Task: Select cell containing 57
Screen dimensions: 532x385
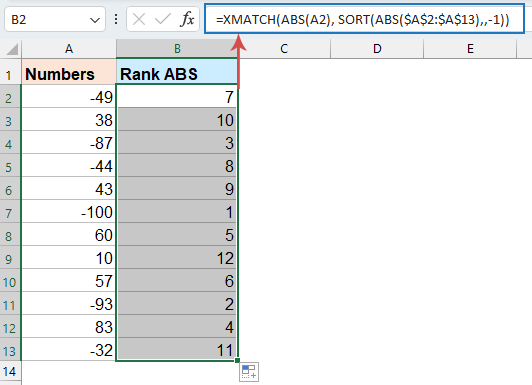Action: (x=69, y=280)
